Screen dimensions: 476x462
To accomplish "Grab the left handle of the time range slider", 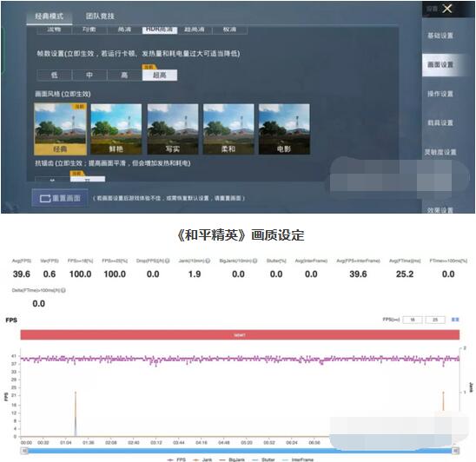I will (x=24, y=451).
